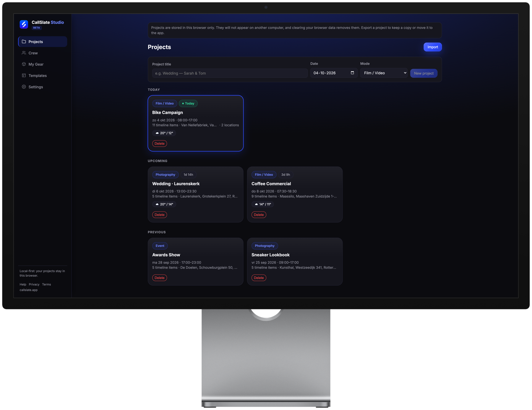
Task: Click the Project title input field
Action: 230,73
